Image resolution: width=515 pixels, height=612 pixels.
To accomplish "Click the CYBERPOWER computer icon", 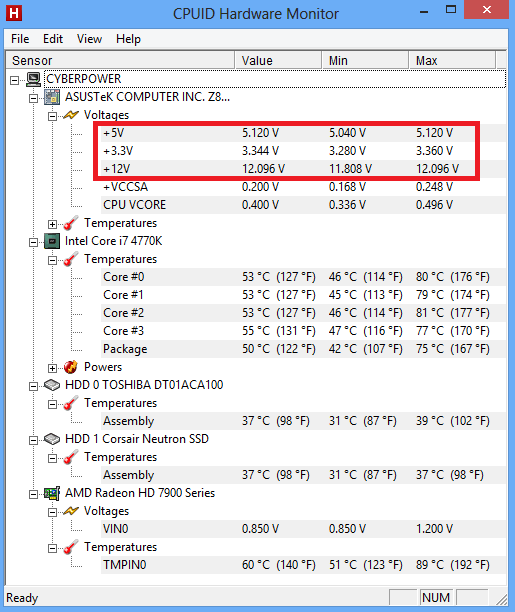I will [34, 80].
